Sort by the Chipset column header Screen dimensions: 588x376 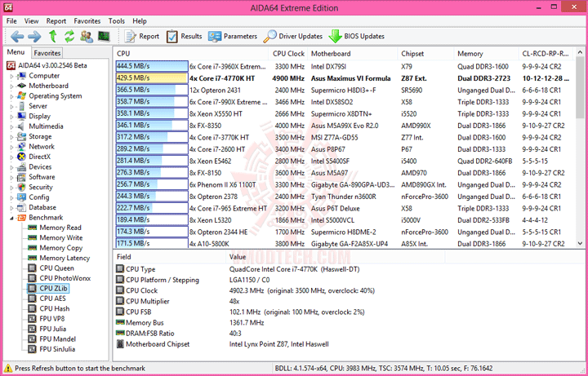click(425, 54)
